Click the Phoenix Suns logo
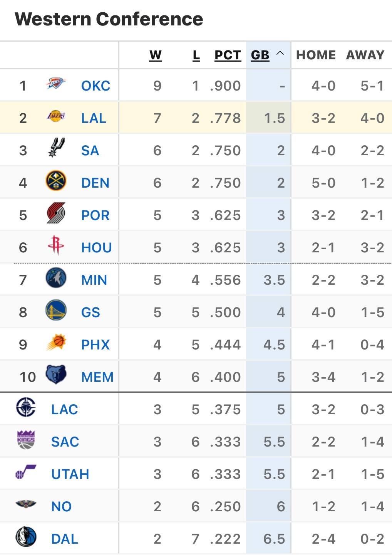 click(x=56, y=343)
